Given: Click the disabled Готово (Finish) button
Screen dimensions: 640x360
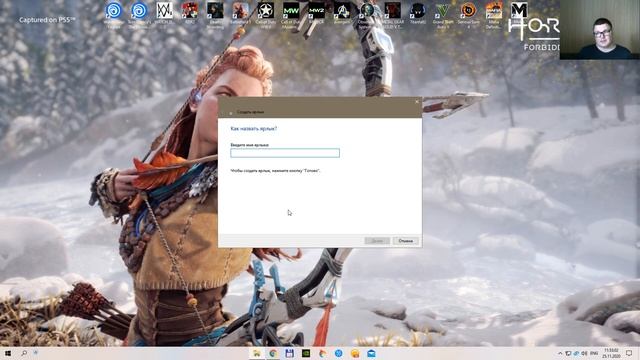Looking at the screenshot, I should point(377,241).
